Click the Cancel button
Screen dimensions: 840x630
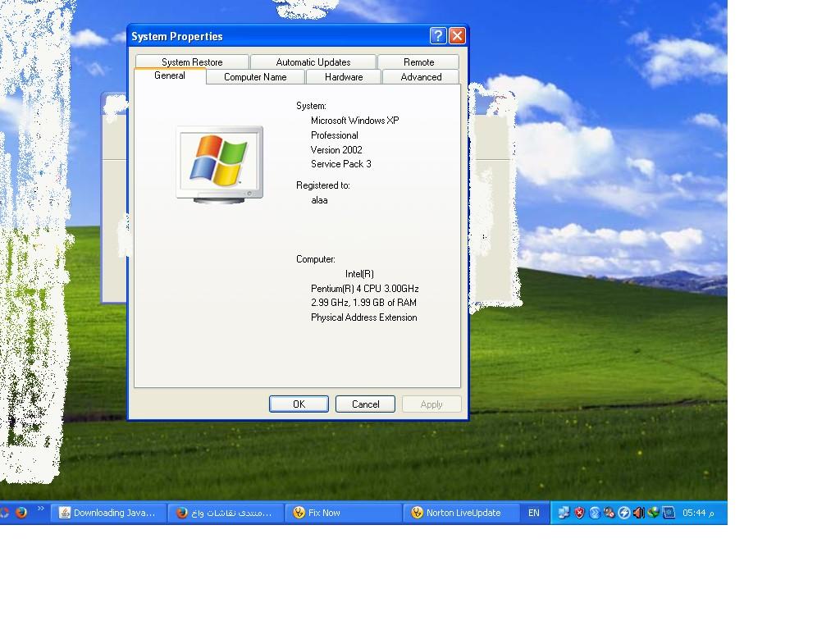pos(365,404)
